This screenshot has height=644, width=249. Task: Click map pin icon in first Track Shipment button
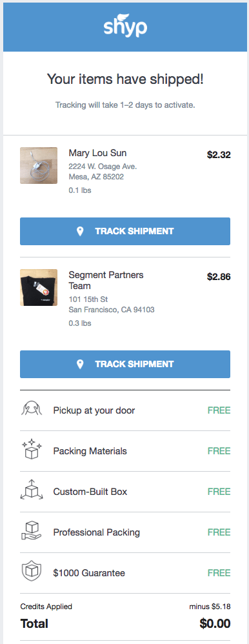click(80, 231)
